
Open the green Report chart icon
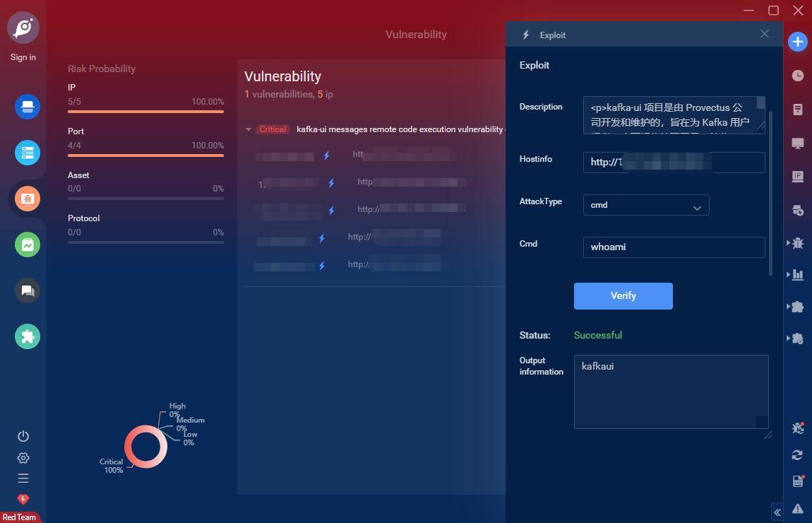tap(28, 245)
